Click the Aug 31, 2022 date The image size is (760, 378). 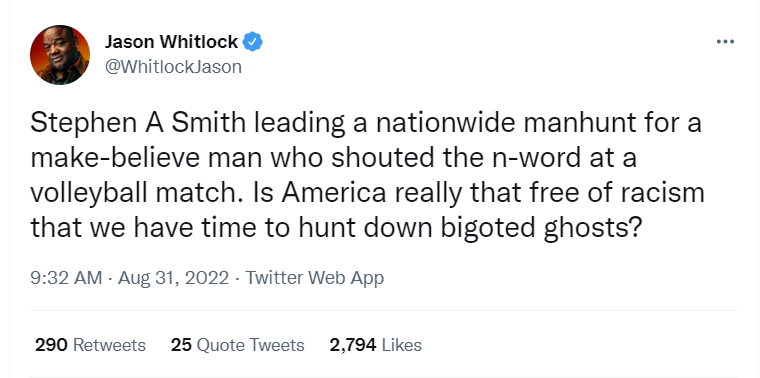[173, 278]
